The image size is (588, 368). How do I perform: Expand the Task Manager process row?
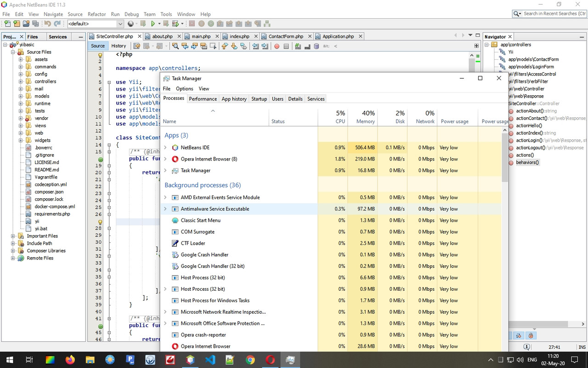165,171
